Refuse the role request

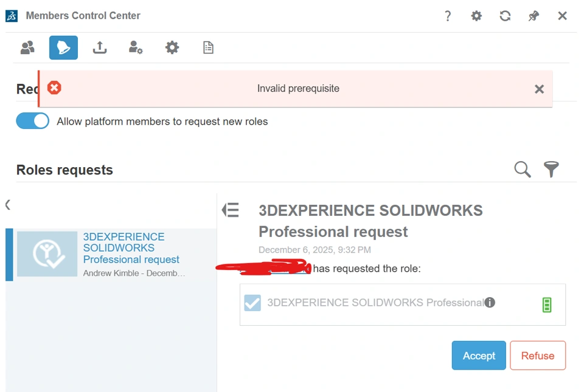click(x=538, y=356)
